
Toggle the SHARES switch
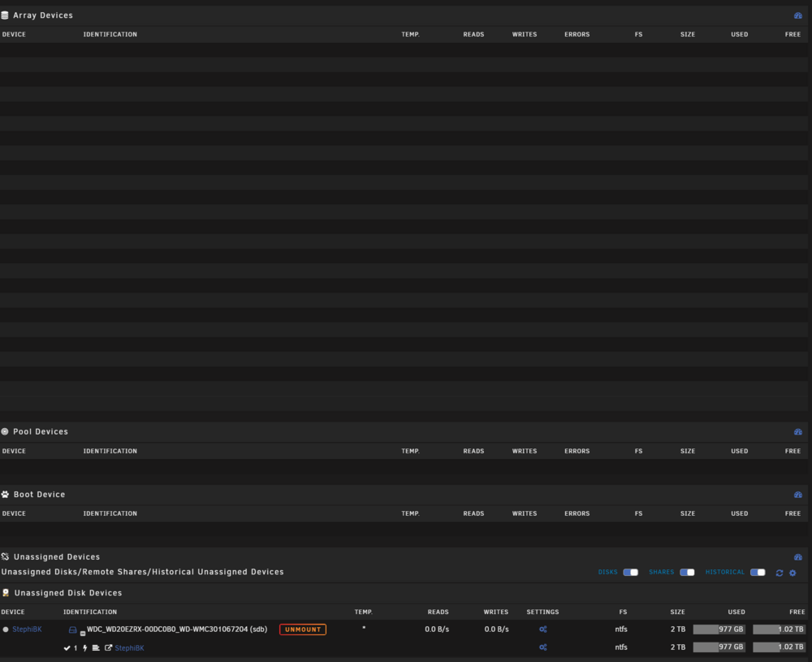tap(687, 573)
